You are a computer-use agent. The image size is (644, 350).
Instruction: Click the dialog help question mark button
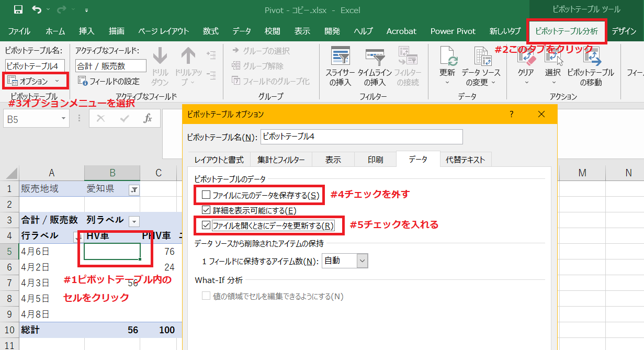pos(511,114)
